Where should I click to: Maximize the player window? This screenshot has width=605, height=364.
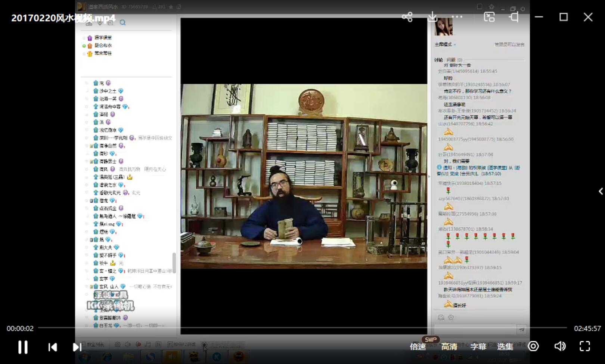coord(564,17)
